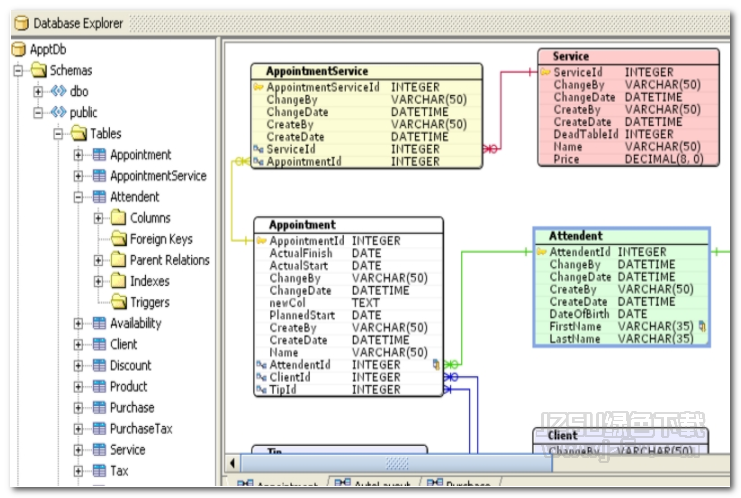Image resolution: width=741 pixels, height=498 pixels.
Task: Click the foreign key icon beside TipId
Action: pyautogui.click(x=261, y=389)
